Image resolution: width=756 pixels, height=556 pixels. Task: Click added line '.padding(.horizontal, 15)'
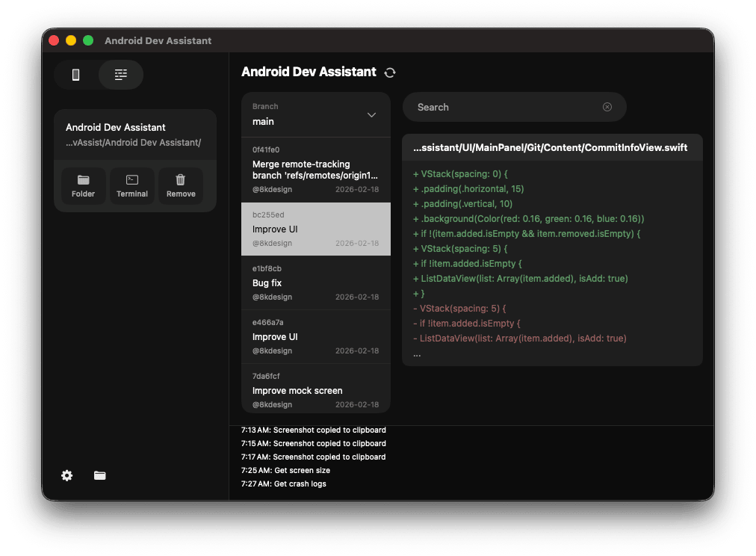(x=468, y=188)
